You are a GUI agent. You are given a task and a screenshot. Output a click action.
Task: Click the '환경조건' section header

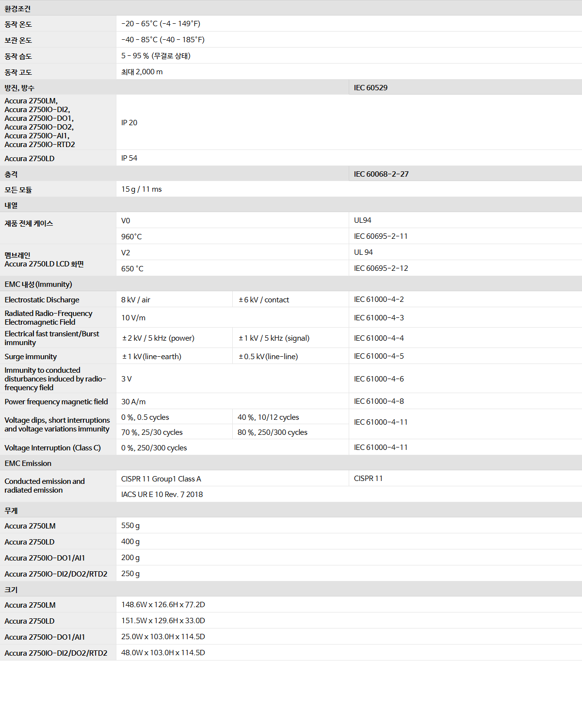coord(17,9)
